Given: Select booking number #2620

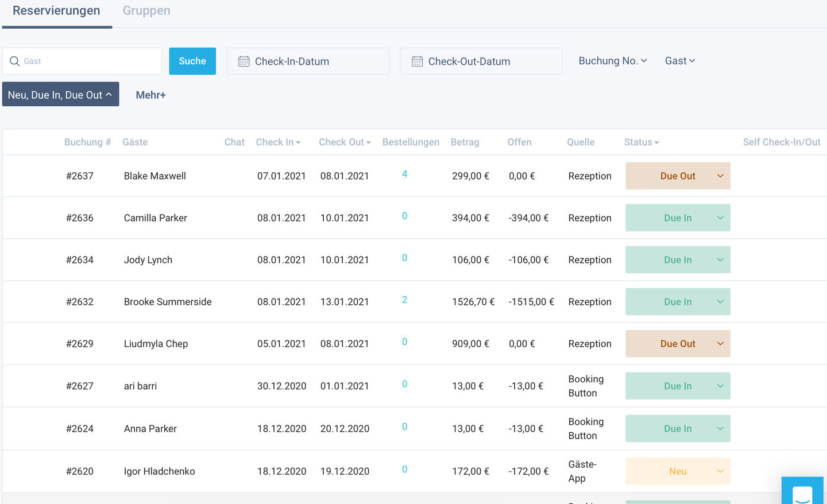Looking at the screenshot, I should [x=80, y=471].
